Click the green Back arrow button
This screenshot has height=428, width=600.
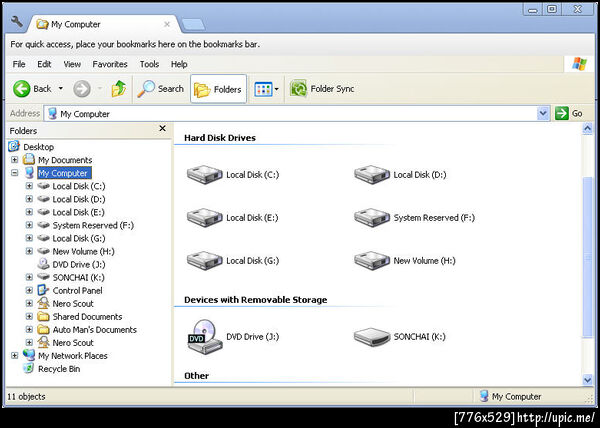[22, 89]
